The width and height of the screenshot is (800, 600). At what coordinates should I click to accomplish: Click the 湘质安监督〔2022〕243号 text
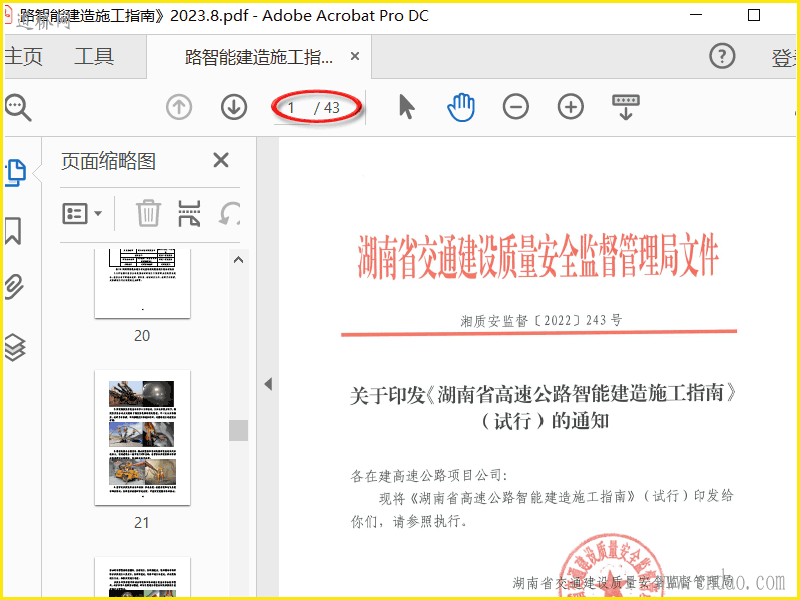coord(541,320)
